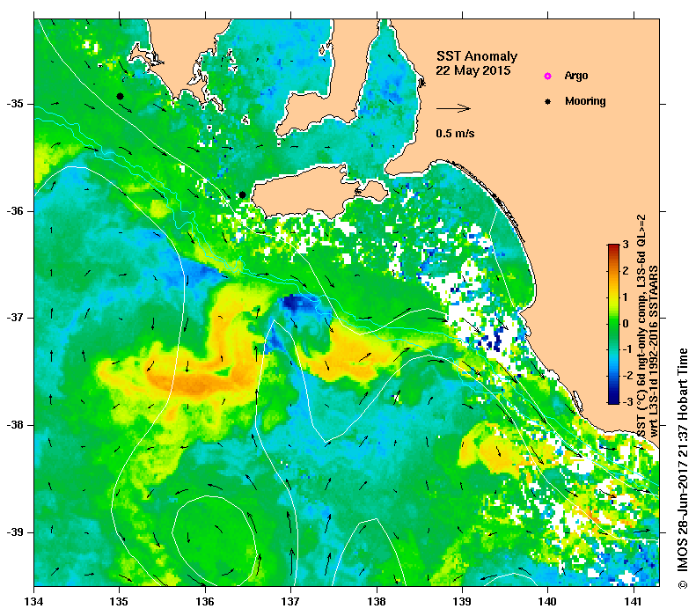Click the mooring dot near 135°E, 35°S
Screen dimensions: 696x616
(120, 96)
